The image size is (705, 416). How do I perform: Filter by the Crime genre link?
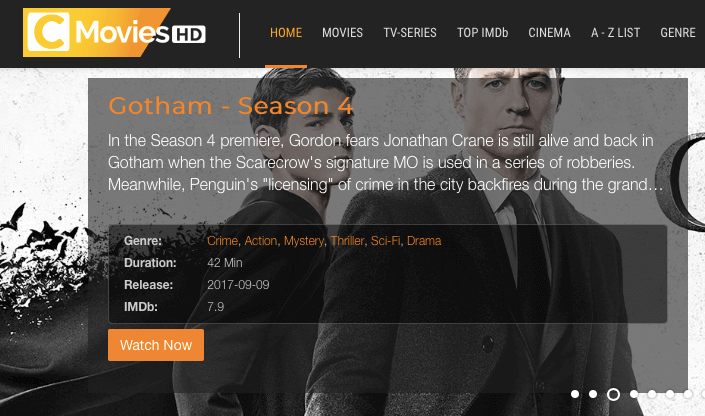pyautogui.click(x=222, y=241)
